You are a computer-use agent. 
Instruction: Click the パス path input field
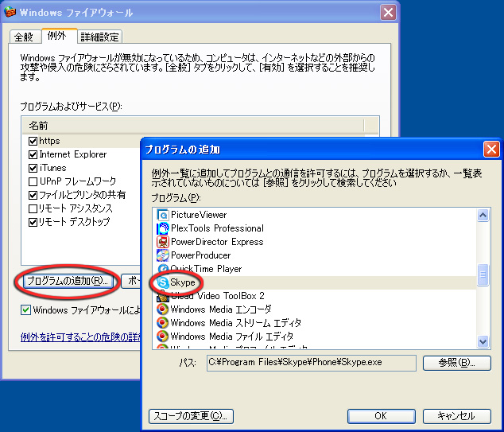(x=312, y=363)
